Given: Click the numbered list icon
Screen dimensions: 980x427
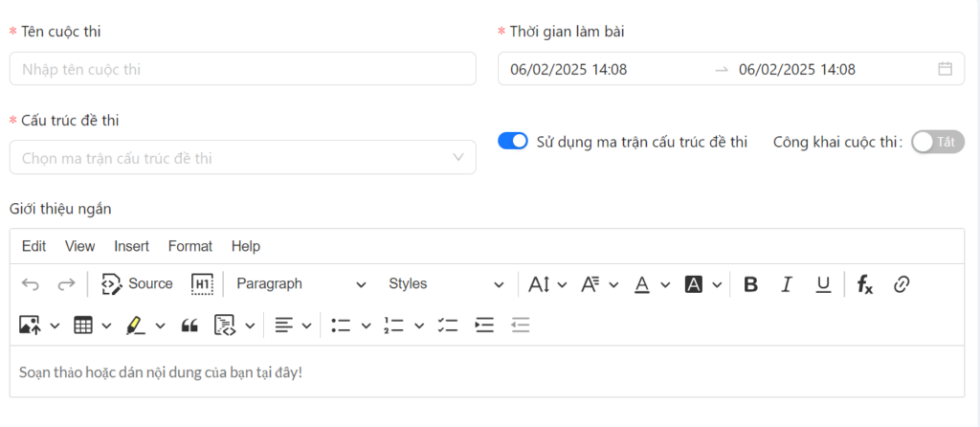Looking at the screenshot, I should [393, 326].
